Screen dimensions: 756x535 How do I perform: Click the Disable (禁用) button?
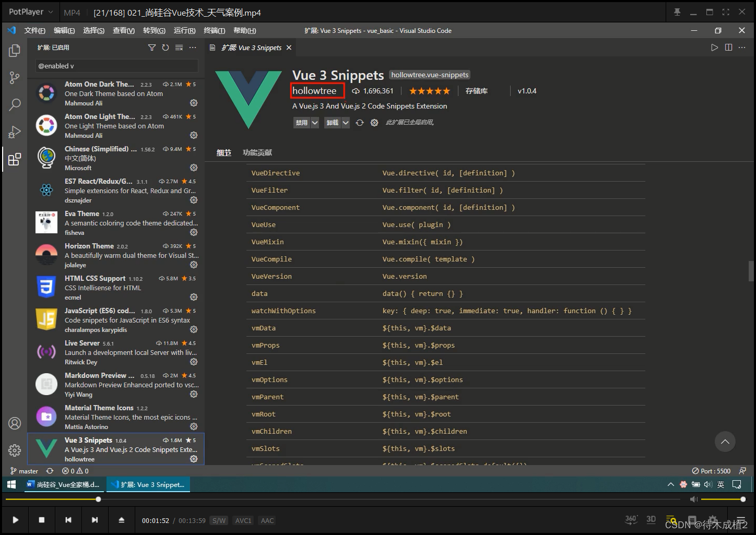(302, 123)
